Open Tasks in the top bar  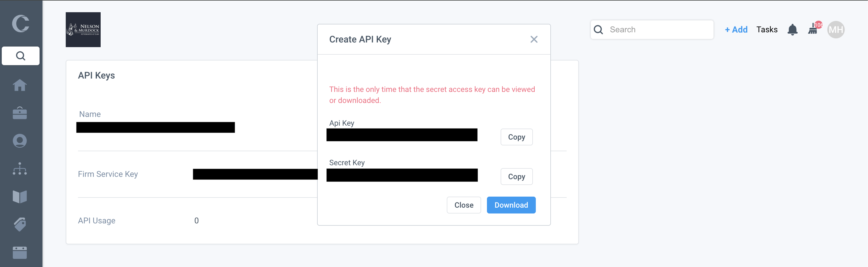[x=767, y=30]
